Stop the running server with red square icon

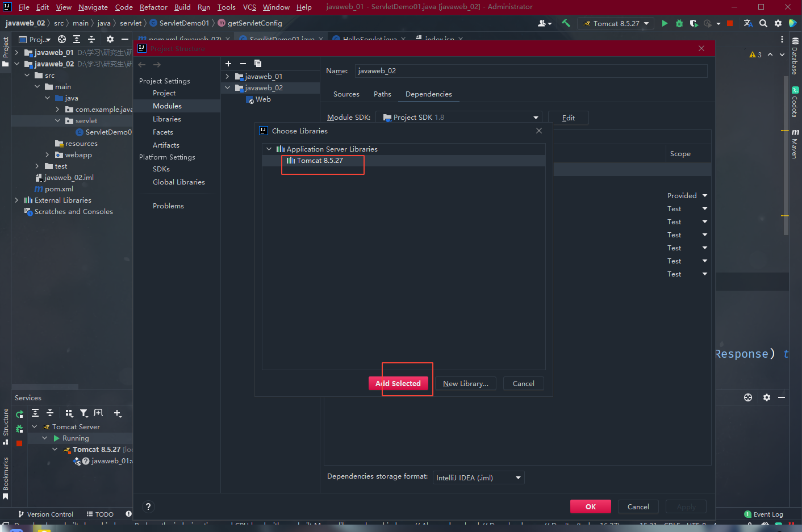point(730,23)
